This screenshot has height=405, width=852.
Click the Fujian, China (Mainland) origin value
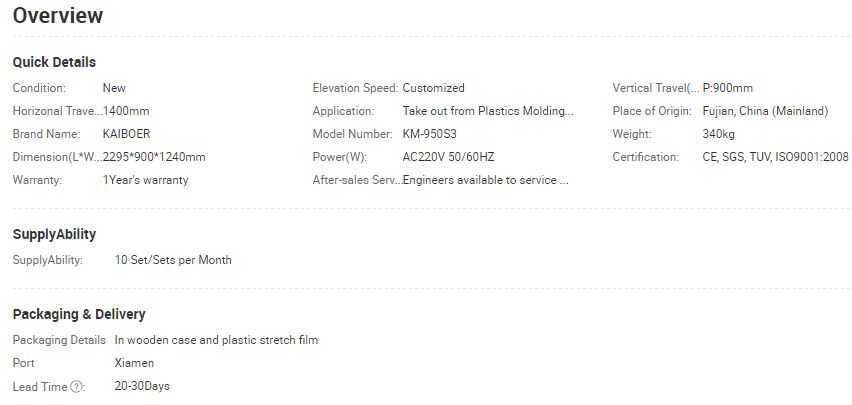[765, 111]
